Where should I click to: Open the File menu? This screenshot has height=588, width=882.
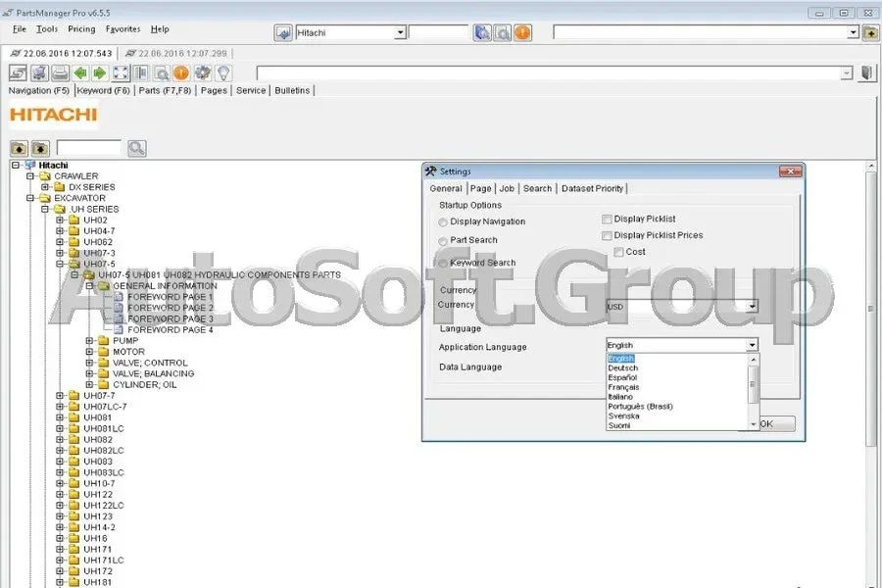[20, 28]
